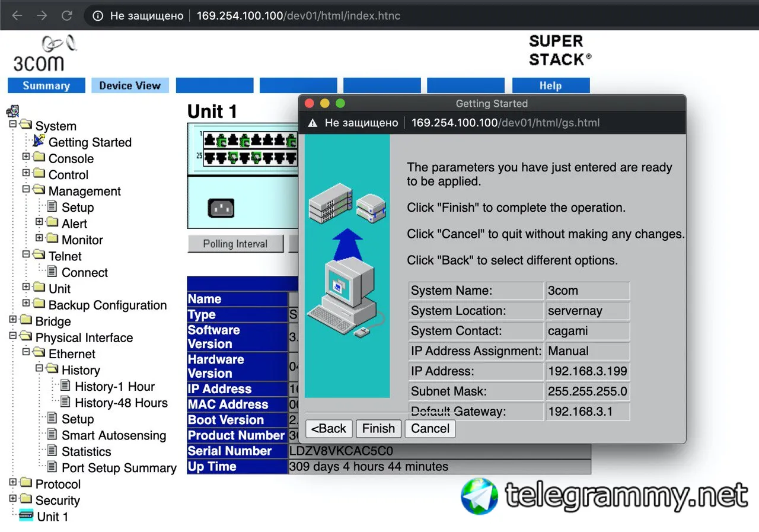This screenshot has height=532, width=759.
Task: Collapse the Telnet tree node
Action: pos(26,255)
